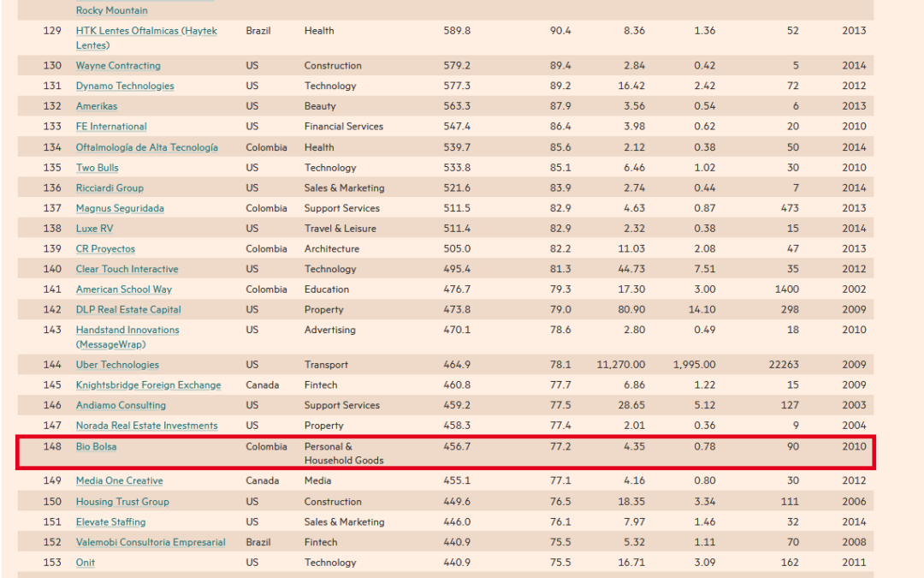Image resolution: width=924 pixels, height=578 pixels.
Task: Click the Wayne Contracting link
Action: (x=118, y=65)
